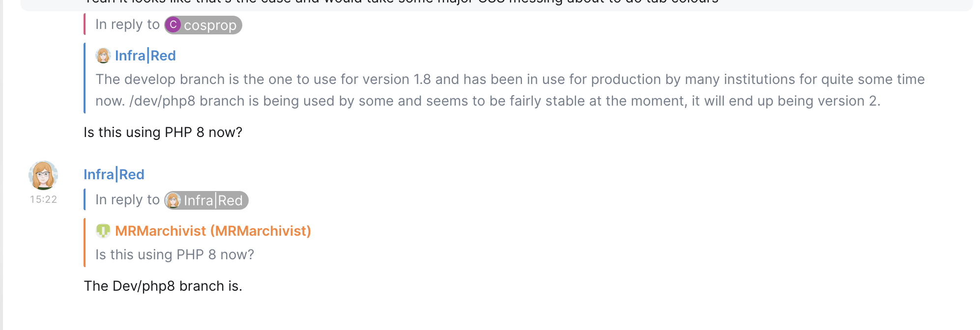
Task: Click the purple C avatar in cosprop pill
Action: pyautogui.click(x=174, y=25)
